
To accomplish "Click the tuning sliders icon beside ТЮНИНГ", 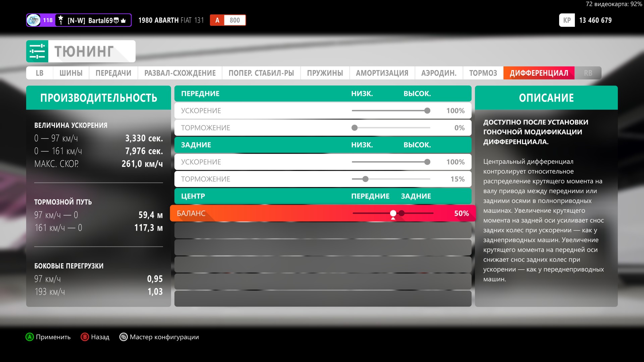I will coord(37,51).
